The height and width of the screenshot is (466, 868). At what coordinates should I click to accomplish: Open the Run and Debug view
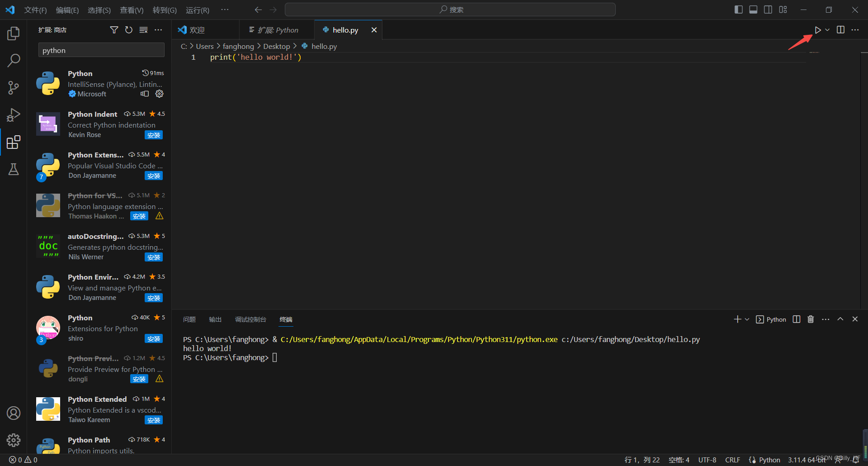(x=14, y=114)
